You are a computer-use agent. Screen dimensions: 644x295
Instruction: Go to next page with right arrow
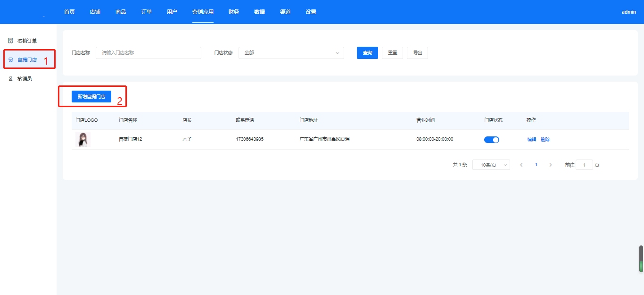click(x=550, y=165)
